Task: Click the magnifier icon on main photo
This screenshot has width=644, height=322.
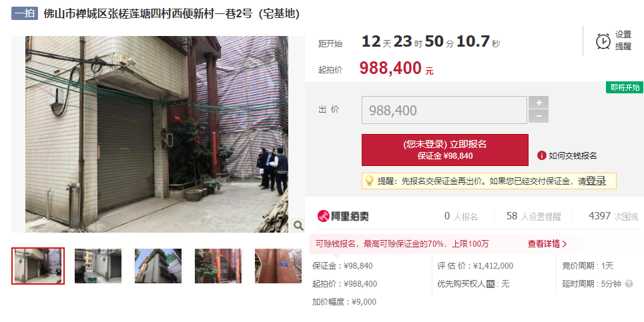Action: pos(298,225)
